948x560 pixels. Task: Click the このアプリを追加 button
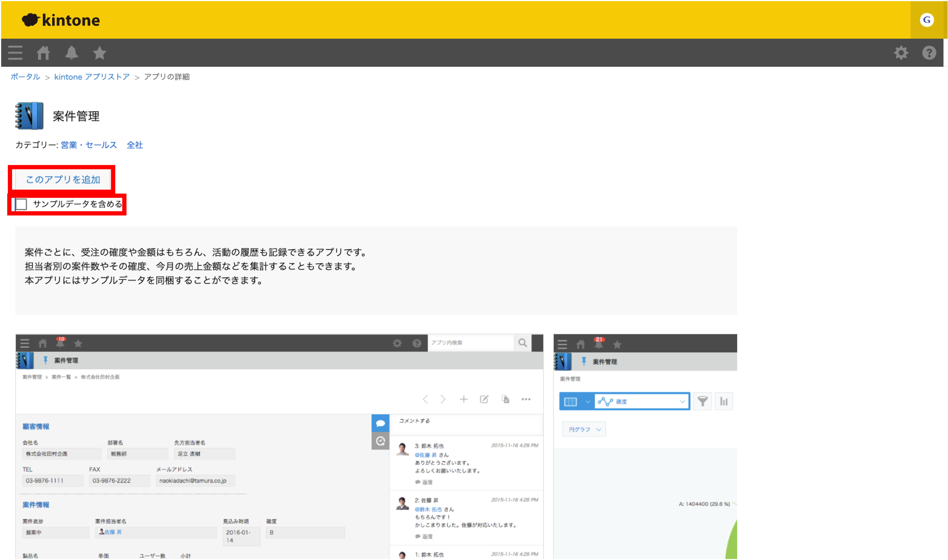coord(63,179)
